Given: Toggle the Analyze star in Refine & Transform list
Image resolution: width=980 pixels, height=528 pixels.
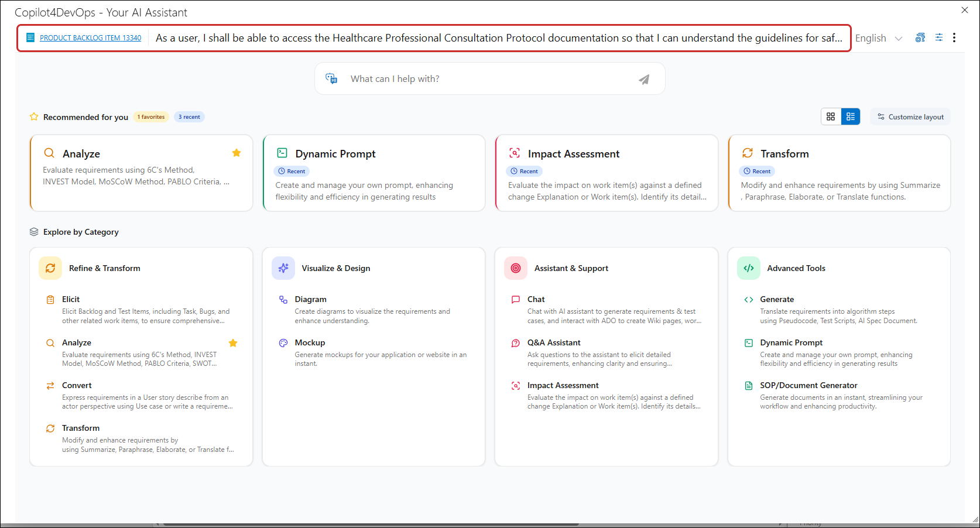Looking at the screenshot, I should 233,343.
